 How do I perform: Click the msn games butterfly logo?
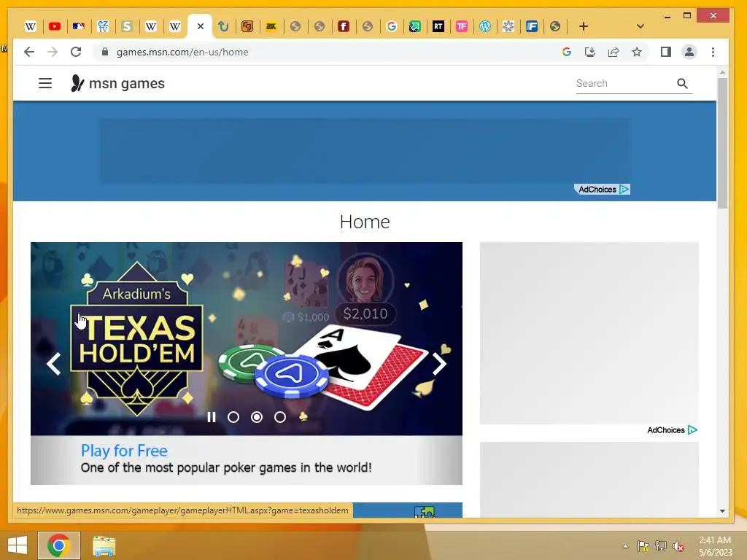coord(117,83)
